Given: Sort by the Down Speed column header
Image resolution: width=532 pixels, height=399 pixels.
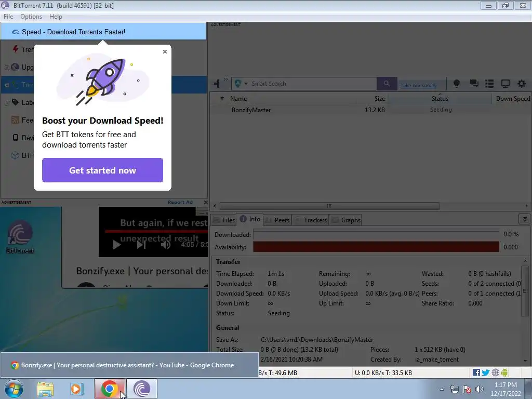Looking at the screenshot, I should click(x=512, y=98).
